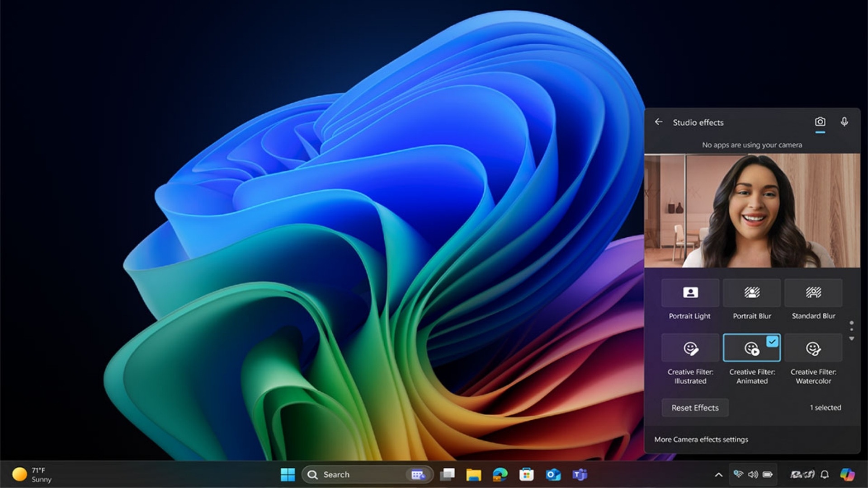Expand hidden system tray icons
The image size is (868, 488).
(x=718, y=474)
